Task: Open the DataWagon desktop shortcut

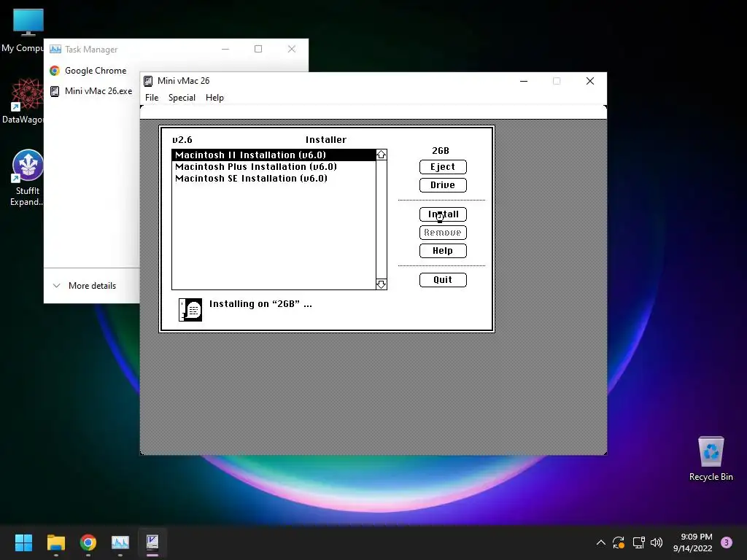Action: point(28,101)
